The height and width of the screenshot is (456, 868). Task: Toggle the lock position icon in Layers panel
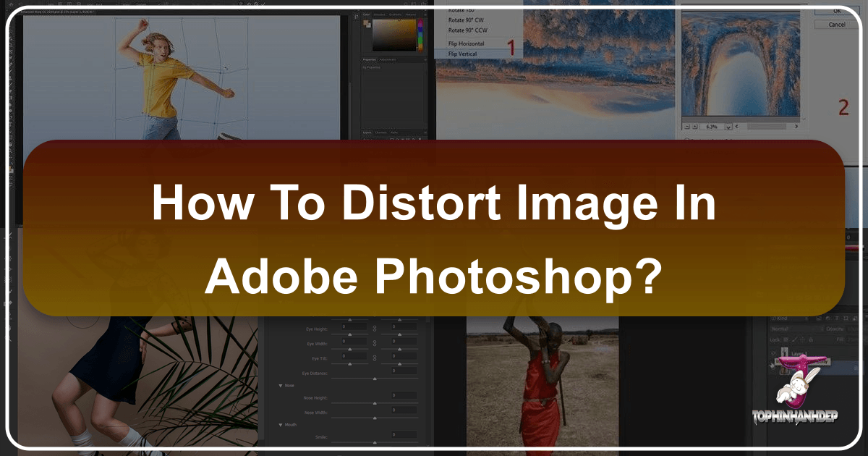(x=802, y=339)
